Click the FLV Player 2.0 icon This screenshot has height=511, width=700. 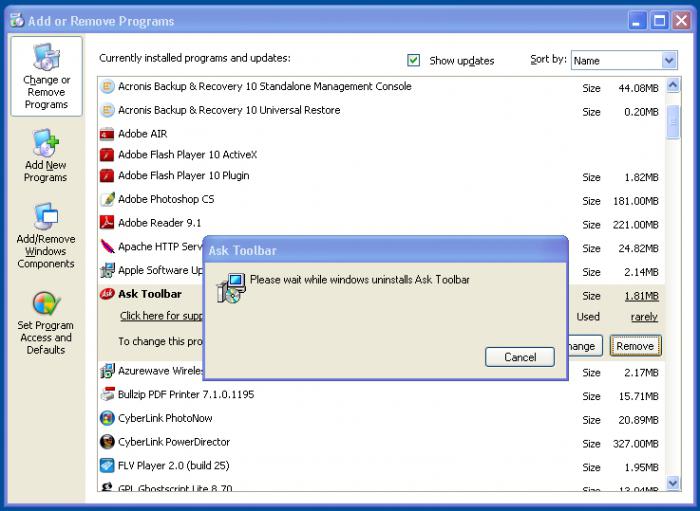click(107, 465)
